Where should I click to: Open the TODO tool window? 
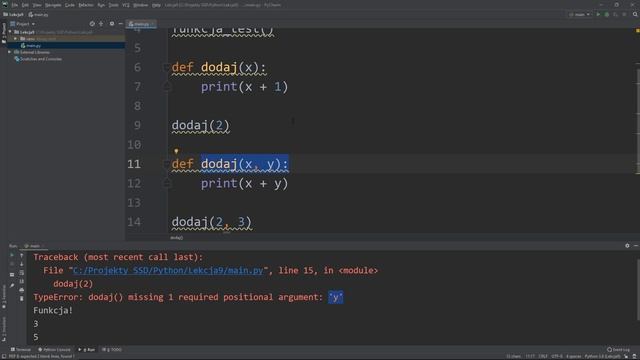(x=112, y=349)
